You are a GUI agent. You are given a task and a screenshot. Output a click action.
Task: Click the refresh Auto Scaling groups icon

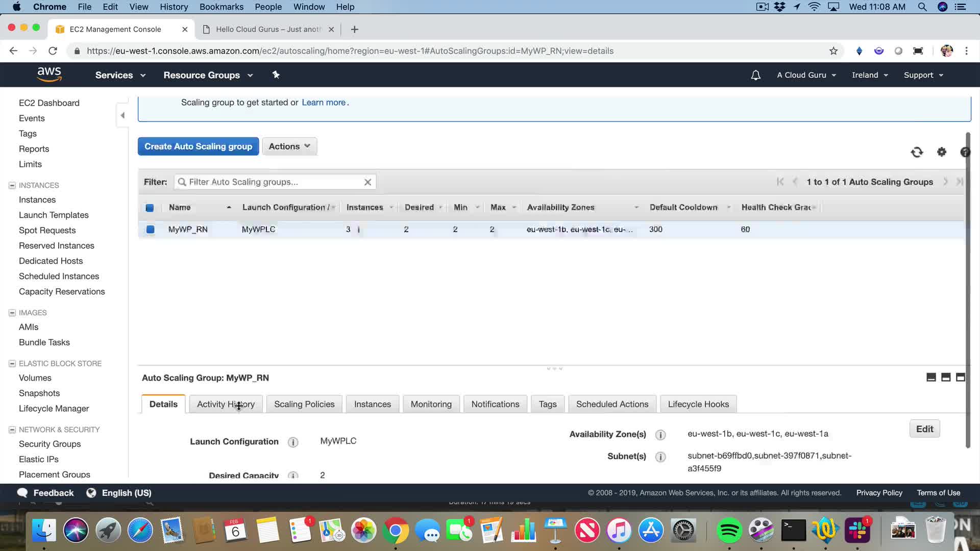point(917,152)
